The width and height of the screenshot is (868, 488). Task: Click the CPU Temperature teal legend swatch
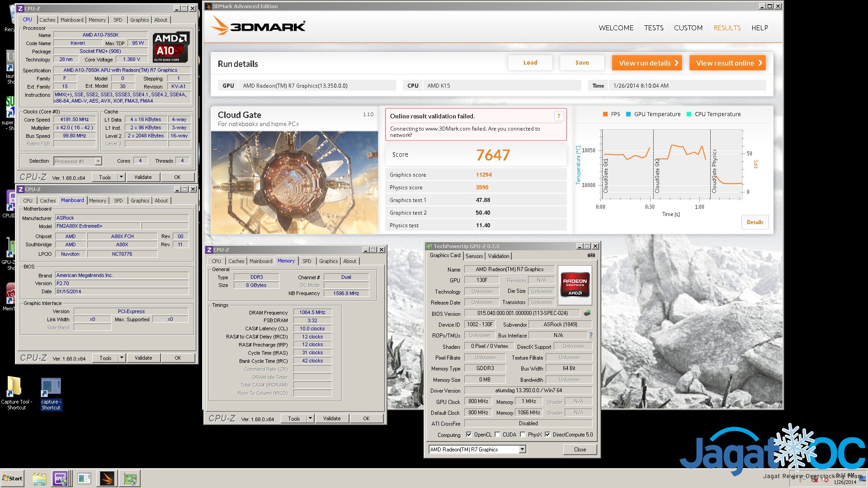click(x=689, y=114)
